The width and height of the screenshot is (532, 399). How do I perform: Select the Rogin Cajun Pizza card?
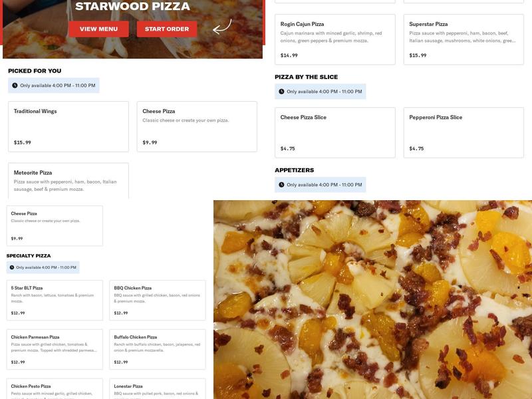click(x=335, y=39)
